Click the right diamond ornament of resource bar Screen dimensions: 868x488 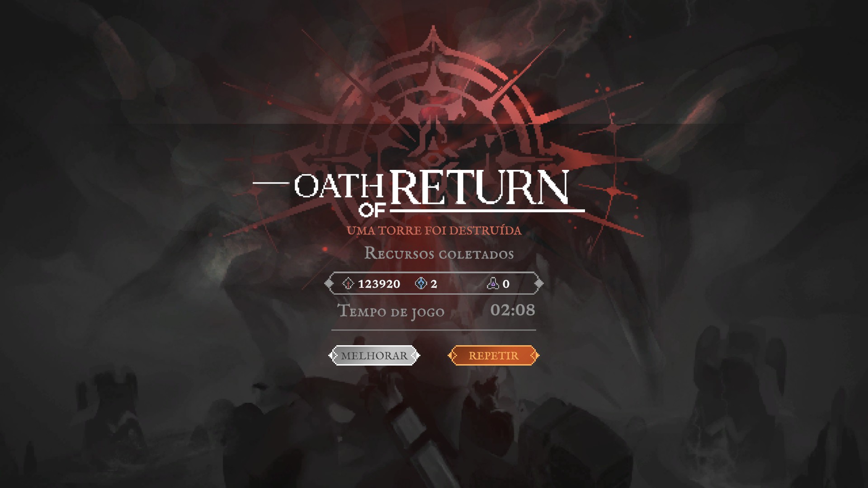[539, 284]
